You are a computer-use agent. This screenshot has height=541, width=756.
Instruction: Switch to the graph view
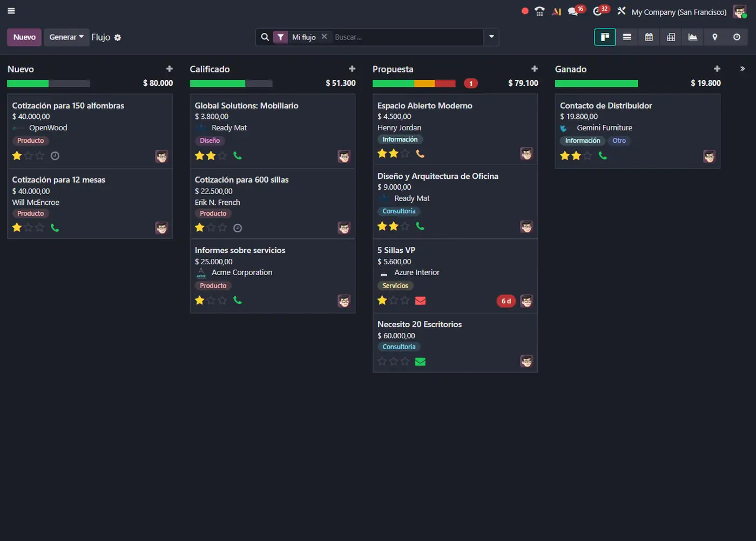693,37
